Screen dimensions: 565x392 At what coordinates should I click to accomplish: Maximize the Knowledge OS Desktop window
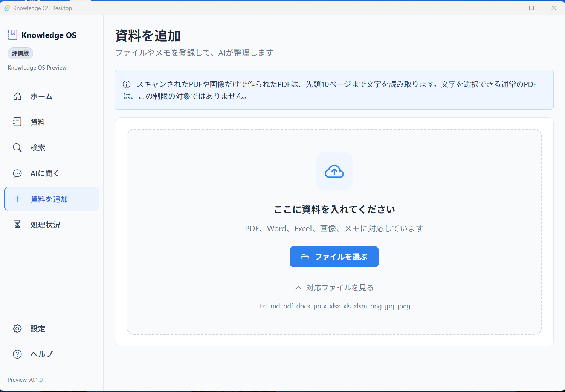[x=531, y=8]
